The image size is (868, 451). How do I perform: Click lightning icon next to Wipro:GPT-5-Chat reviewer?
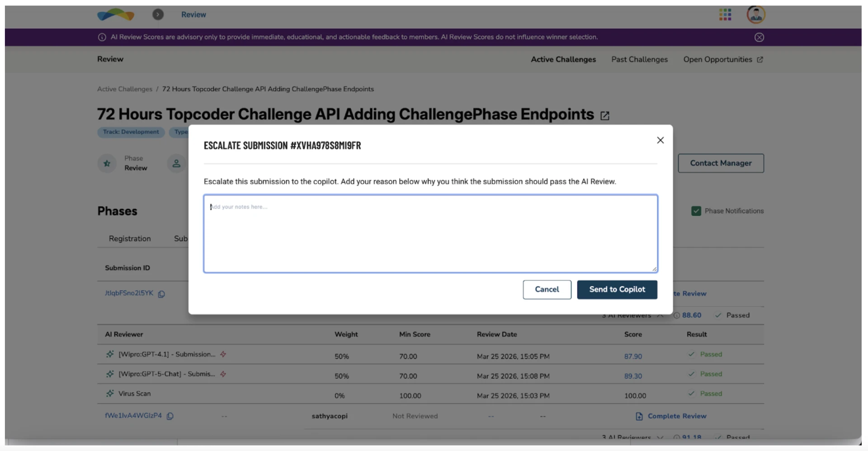pyautogui.click(x=223, y=374)
